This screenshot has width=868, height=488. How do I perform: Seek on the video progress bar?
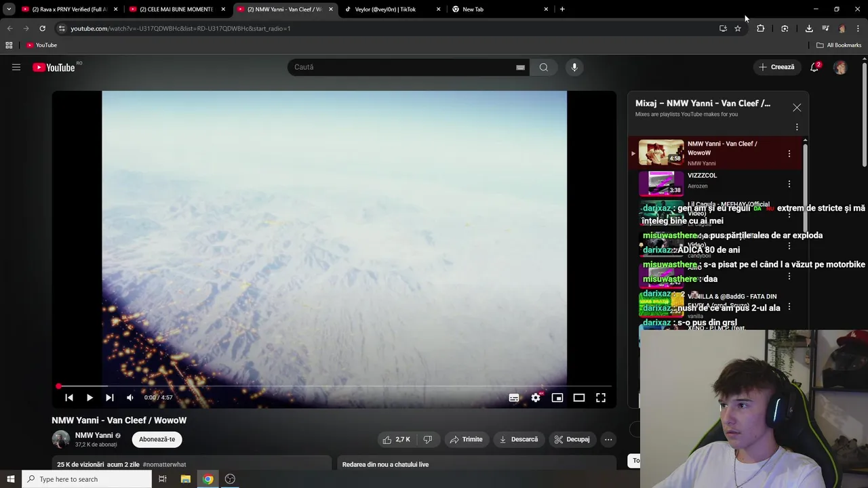point(334,386)
